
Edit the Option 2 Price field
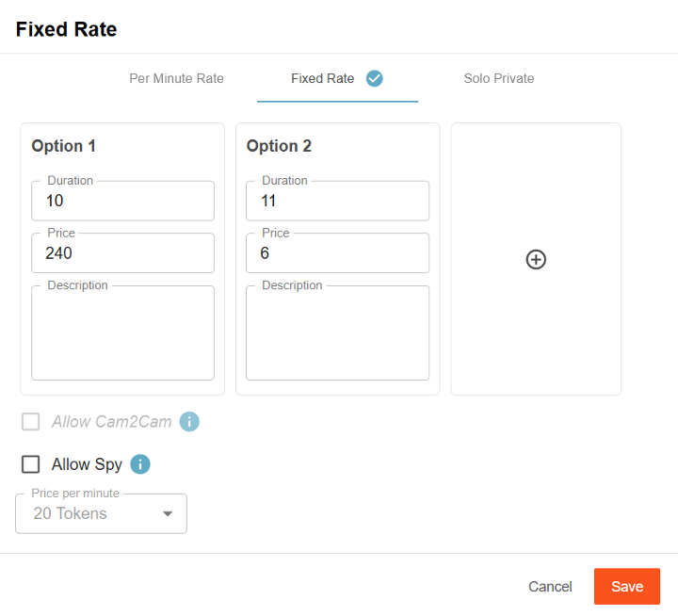pyautogui.click(x=337, y=253)
